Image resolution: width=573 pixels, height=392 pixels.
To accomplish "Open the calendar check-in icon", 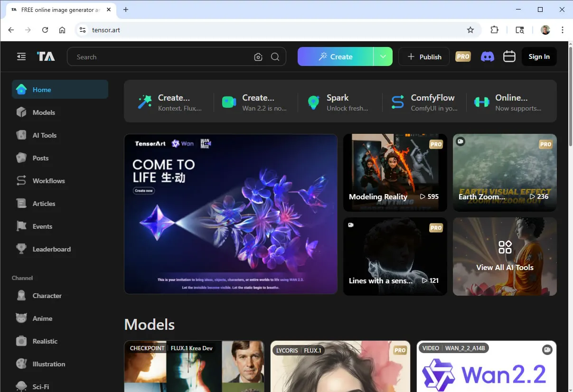I will (509, 56).
